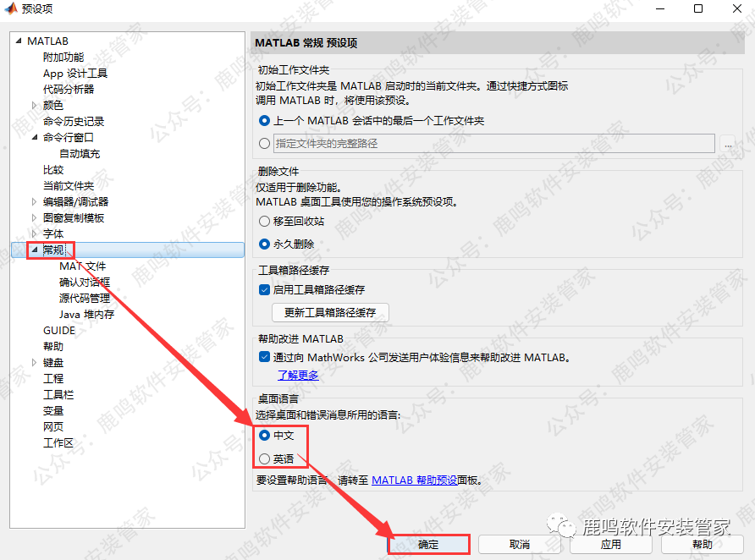Select Java 堆内存 in the tree
Image resolution: width=755 pixels, height=560 pixels.
[86, 314]
